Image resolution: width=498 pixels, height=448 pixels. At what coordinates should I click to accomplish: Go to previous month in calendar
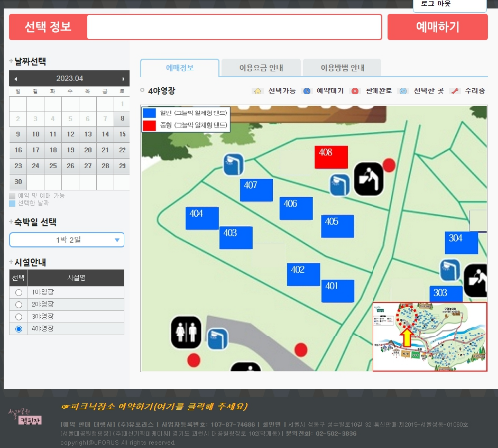tap(16, 79)
